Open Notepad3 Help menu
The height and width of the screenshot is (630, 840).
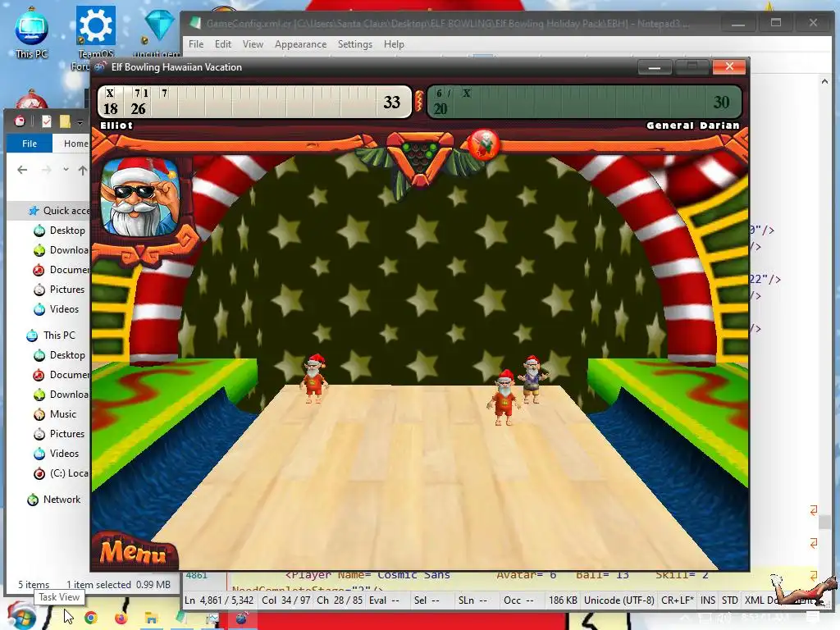[394, 44]
